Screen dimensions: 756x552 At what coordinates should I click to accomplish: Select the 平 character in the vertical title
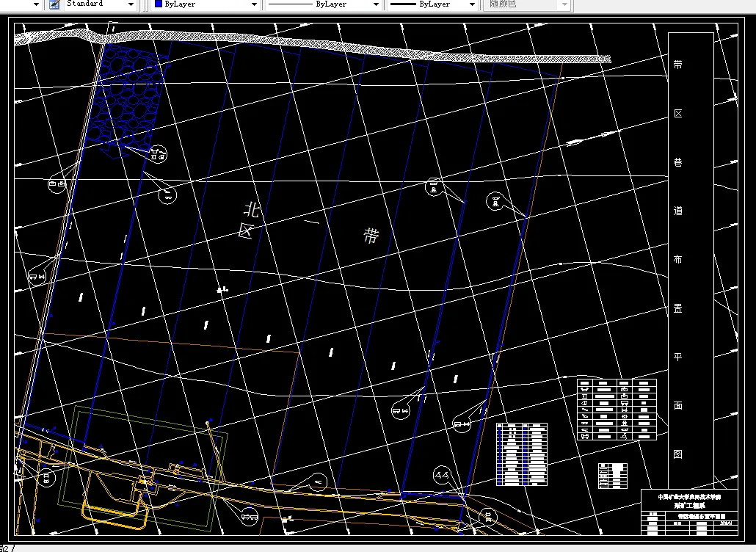pos(678,357)
